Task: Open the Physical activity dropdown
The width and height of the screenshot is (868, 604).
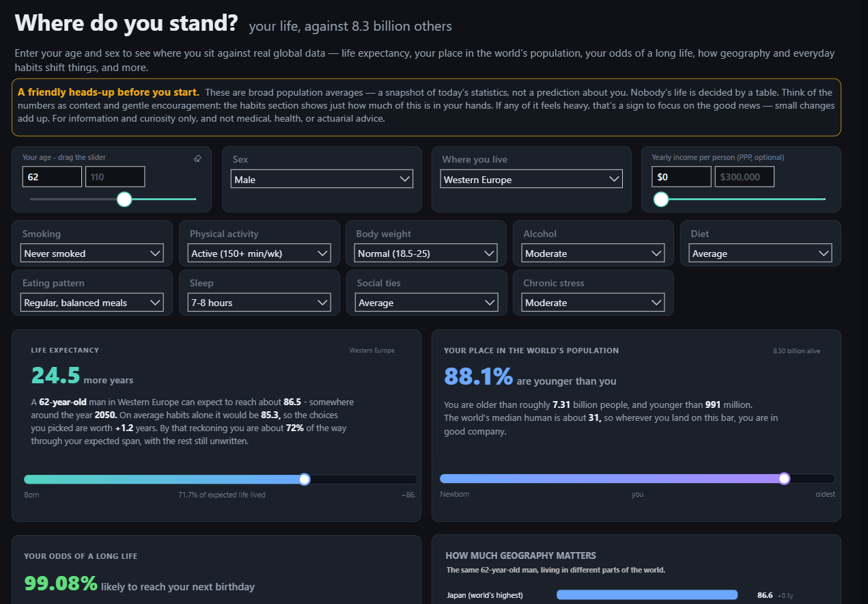Action: click(x=260, y=253)
